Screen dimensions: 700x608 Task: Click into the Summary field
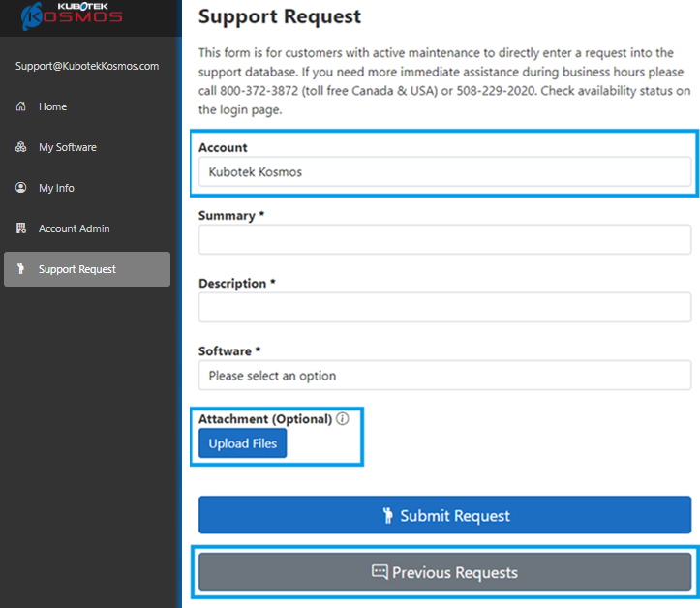click(444, 240)
